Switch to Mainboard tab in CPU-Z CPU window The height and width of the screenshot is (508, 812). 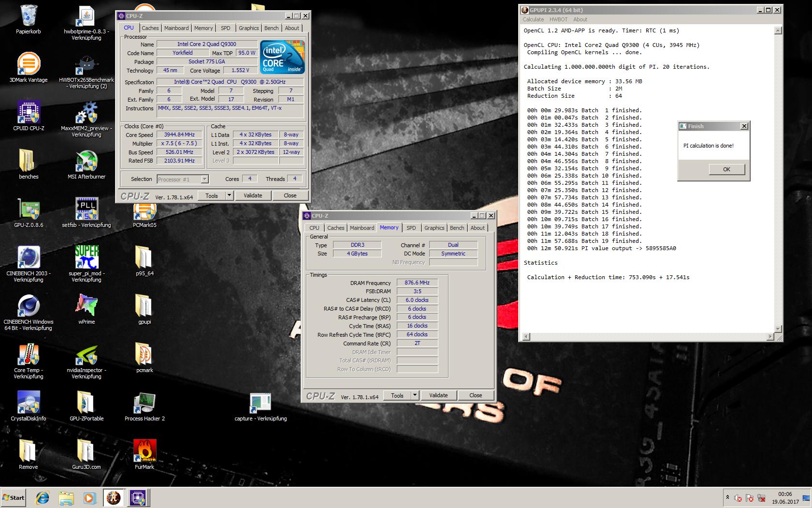tap(176, 28)
